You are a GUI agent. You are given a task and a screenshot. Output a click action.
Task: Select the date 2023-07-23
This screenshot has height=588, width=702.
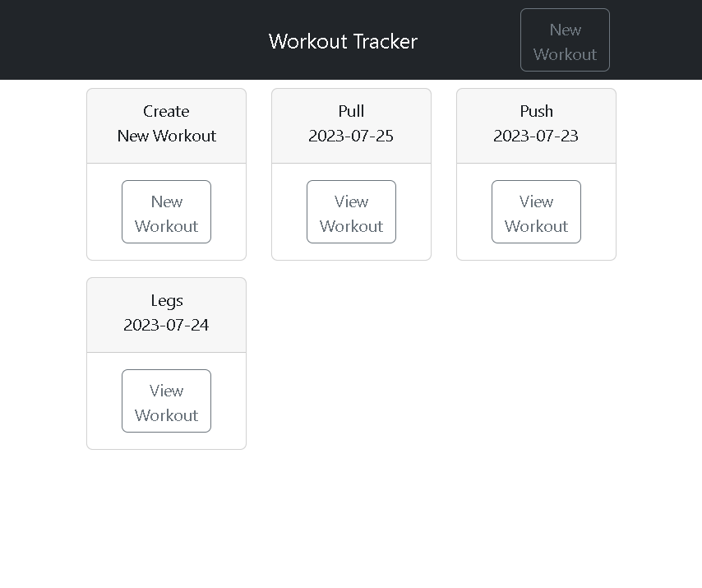click(536, 136)
